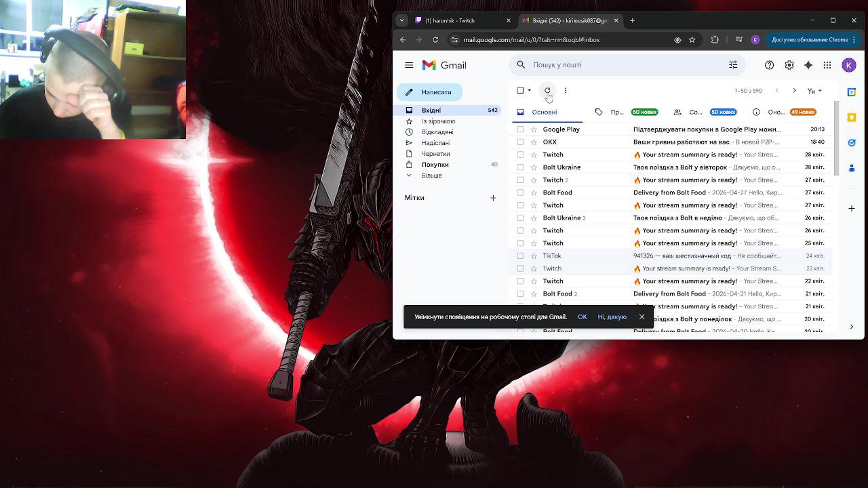Get add-ons plus icon in side panel
This screenshot has height=488, width=868.
[x=852, y=208]
